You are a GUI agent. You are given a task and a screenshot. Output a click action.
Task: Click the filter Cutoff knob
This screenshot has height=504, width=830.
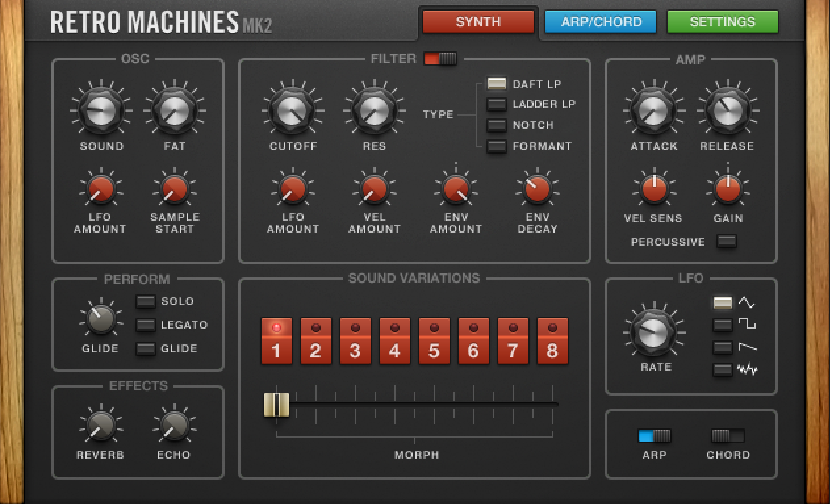pos(292,110)
